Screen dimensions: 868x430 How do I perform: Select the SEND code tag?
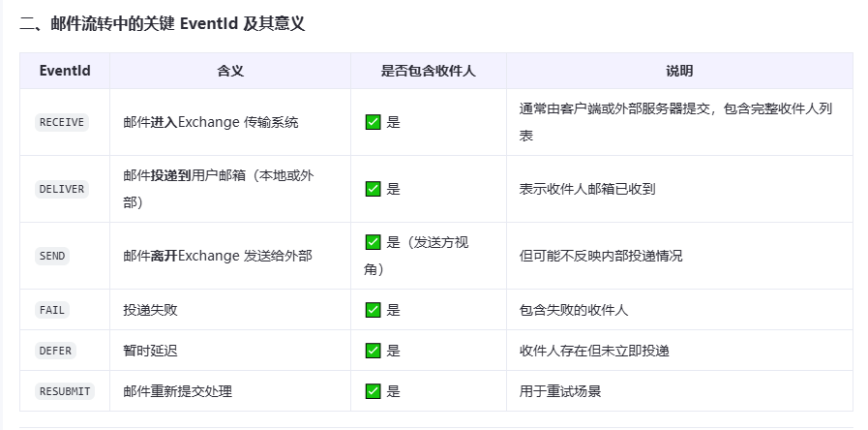52,256
